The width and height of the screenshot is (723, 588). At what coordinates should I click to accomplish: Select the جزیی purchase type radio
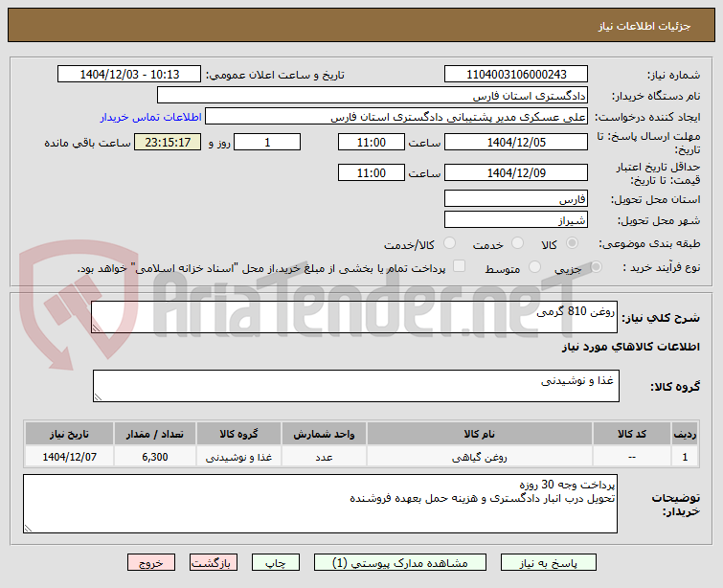(596, 266)
